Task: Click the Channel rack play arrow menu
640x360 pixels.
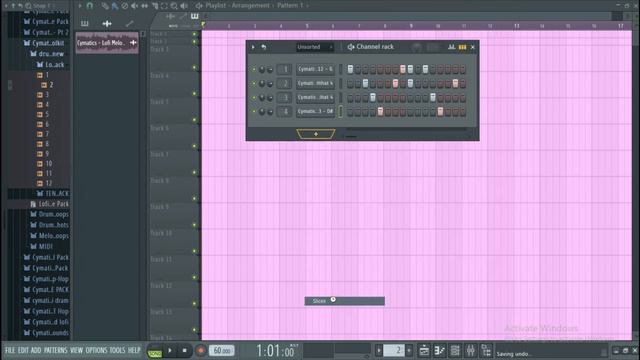Action: 253,47
